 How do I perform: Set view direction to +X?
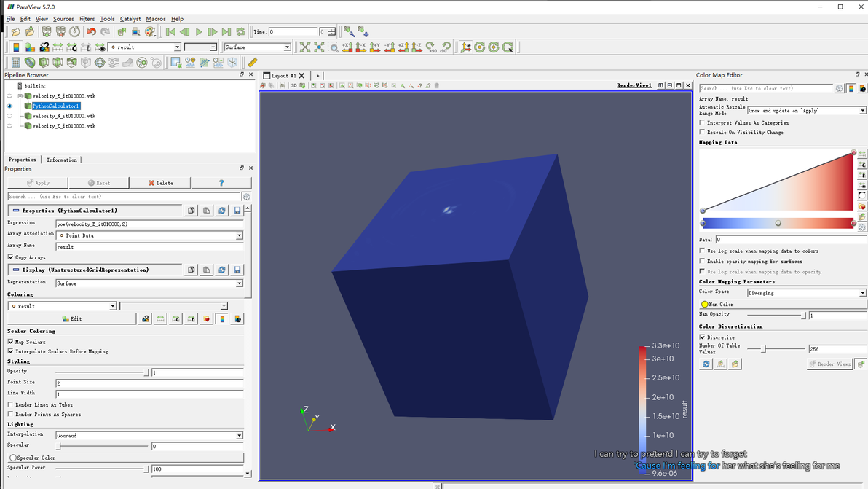coord(347,47)
